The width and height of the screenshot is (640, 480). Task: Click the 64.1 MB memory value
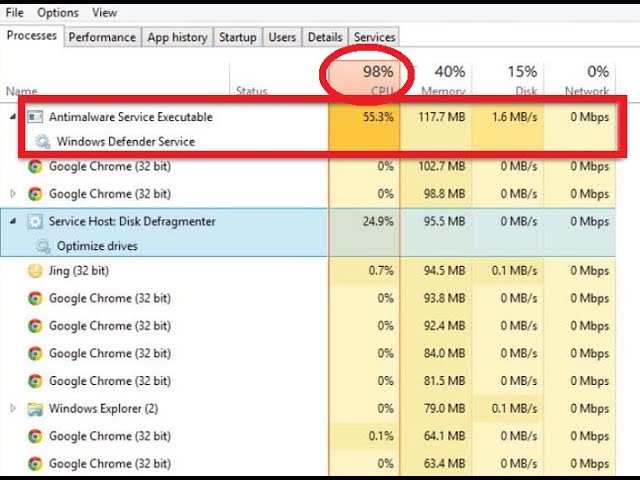444,436
